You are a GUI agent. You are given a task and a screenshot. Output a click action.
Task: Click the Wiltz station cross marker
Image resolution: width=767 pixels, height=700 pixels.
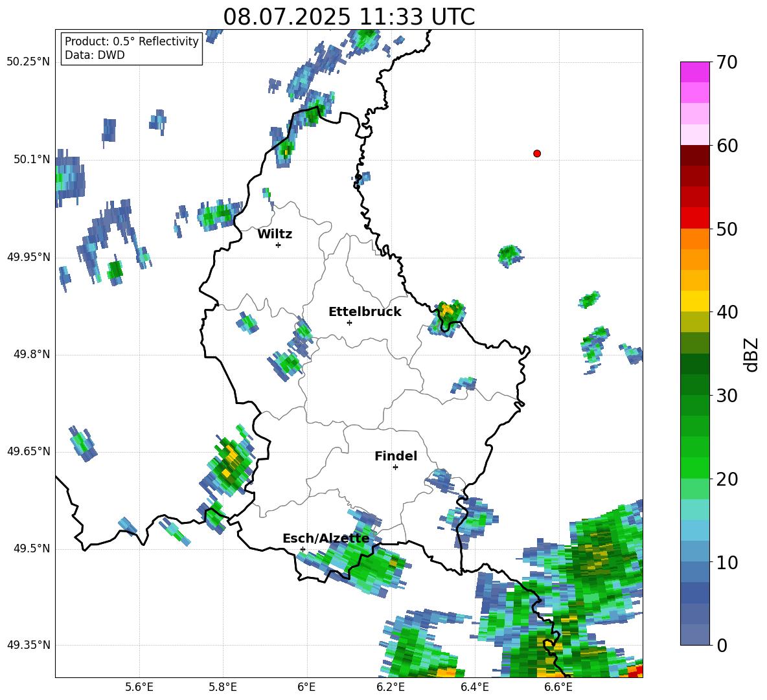pyautogui.click(x=278, y=245)
